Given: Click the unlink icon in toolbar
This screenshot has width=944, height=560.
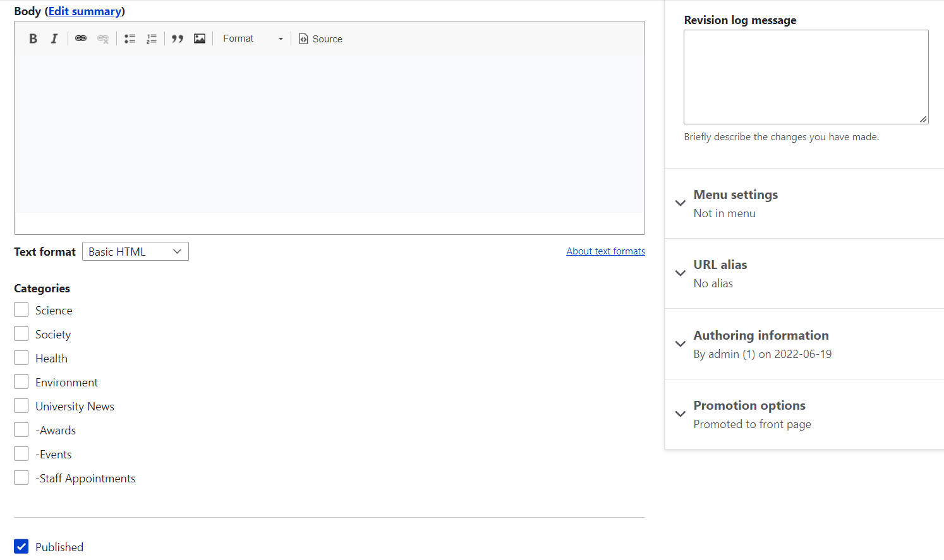Looking at the screenshot, I should (103, 39).
